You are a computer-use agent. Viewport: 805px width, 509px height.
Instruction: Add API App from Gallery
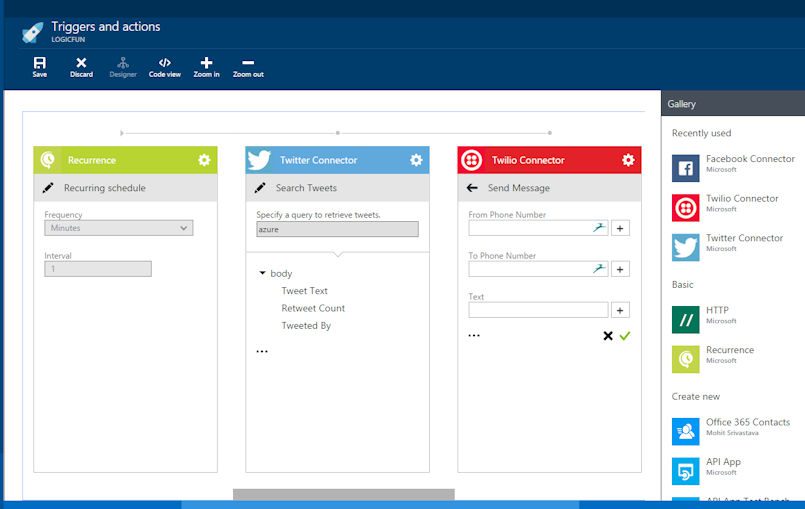click(707, 471)
